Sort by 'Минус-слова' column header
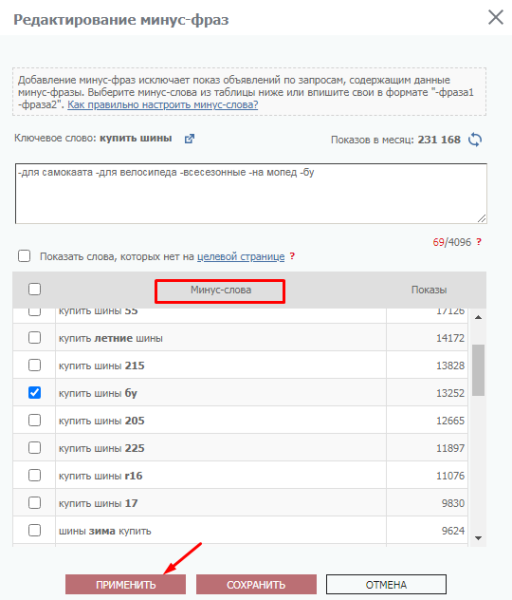Viewport: 512px width, 600px height. click(220, 290)
